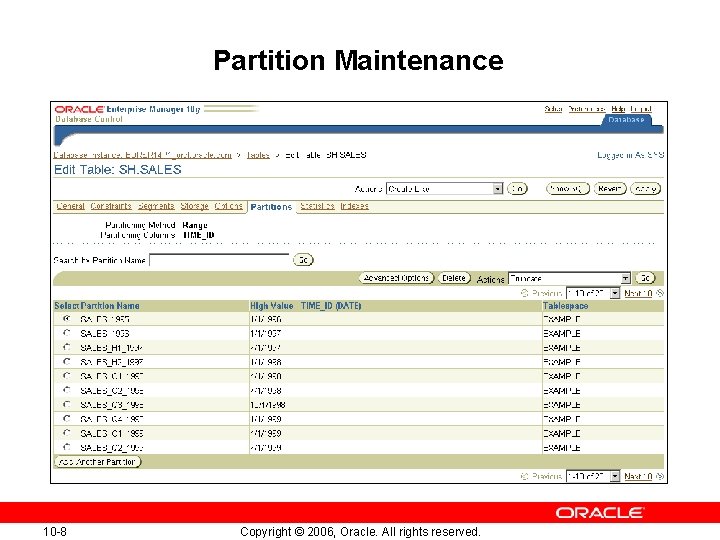Click the Setup link
720x540 pixels.
click(553, 109)
